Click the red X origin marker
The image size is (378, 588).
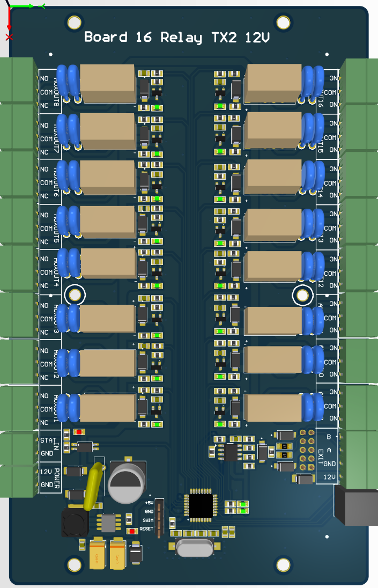[9, 37]
